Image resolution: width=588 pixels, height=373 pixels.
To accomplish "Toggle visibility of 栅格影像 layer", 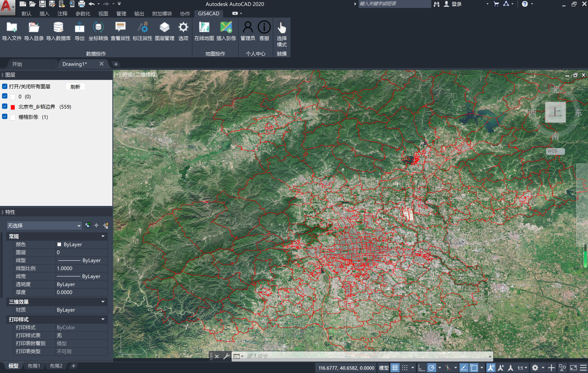I will tap(4, 117).
